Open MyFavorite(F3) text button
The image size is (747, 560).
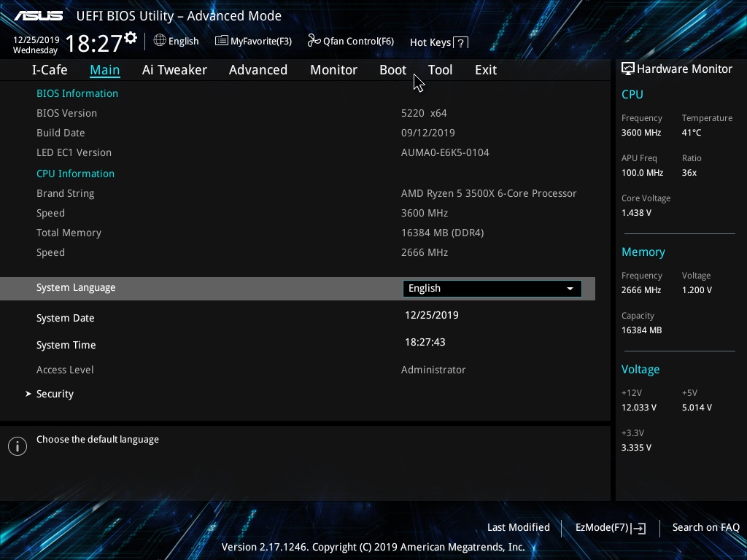click(x=261, y=41)
